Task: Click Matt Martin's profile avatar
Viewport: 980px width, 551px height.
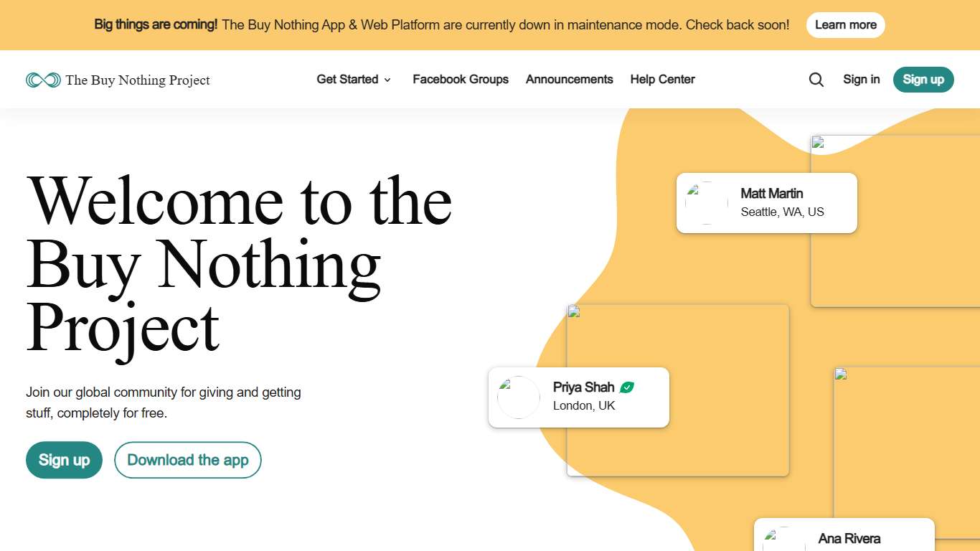Action: (705, 202)
